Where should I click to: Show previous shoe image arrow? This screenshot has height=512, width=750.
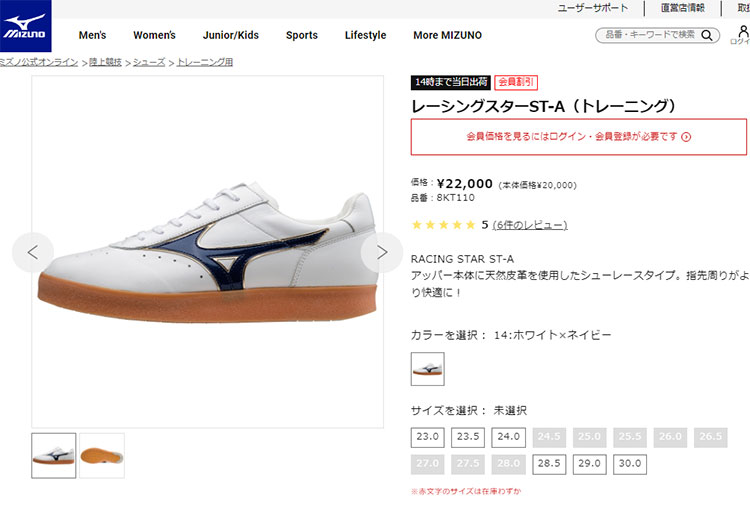coord(33,252)
